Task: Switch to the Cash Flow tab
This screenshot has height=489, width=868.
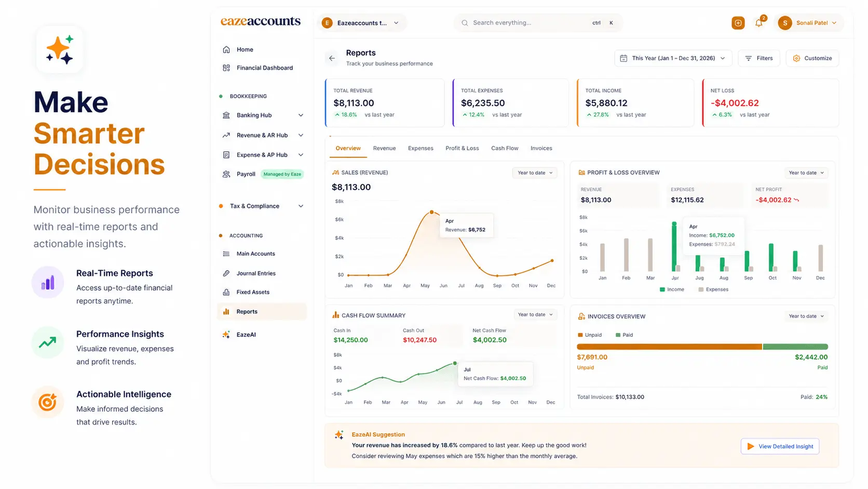Action: coord(505,149)
